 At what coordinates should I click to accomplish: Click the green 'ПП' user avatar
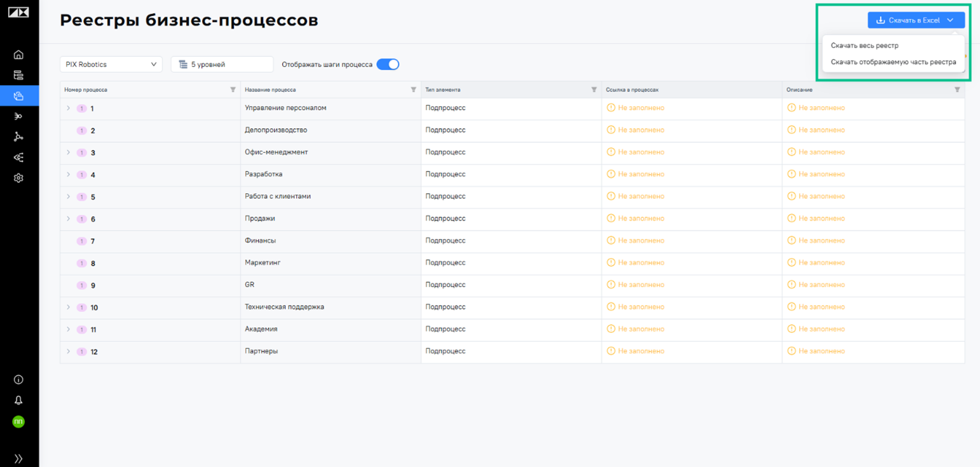tap(18, 421)
